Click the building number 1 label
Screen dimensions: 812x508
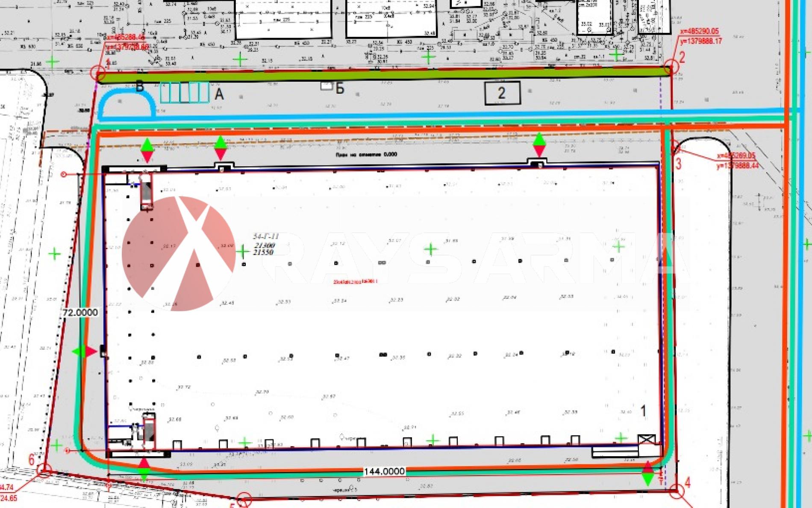pyautogui.click(x=643, y=411)
